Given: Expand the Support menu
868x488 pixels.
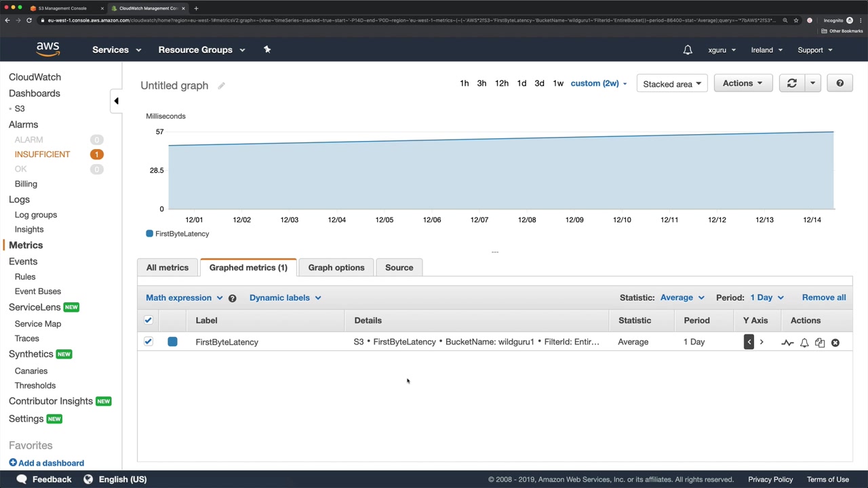Looking at the screenshot, I should (x=815, y=49).
